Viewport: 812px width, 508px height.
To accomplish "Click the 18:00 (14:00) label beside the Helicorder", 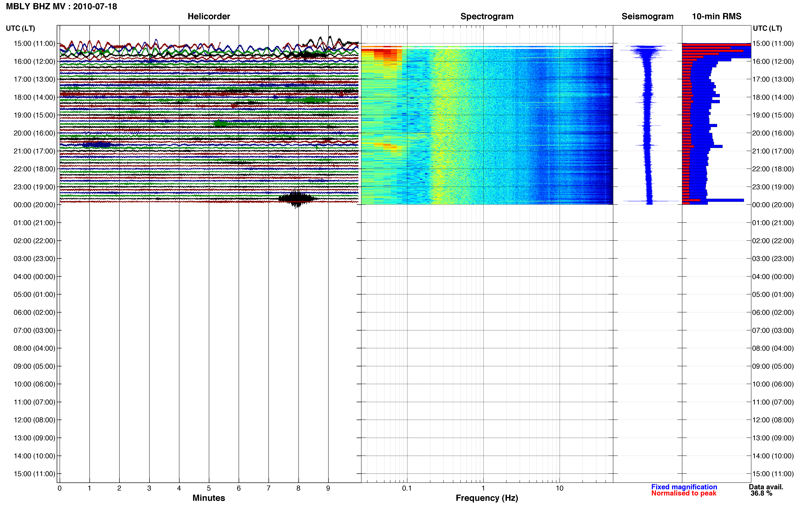I will [34, 97].
